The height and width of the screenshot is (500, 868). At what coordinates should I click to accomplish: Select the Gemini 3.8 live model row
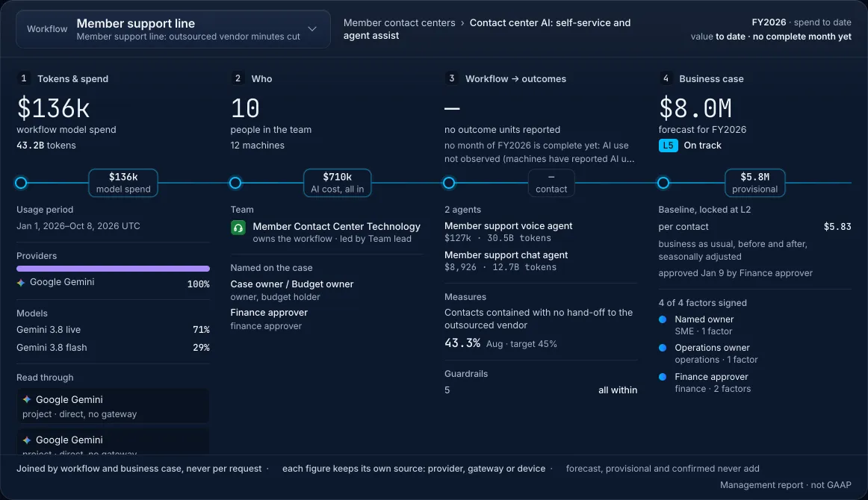[113, 330]
